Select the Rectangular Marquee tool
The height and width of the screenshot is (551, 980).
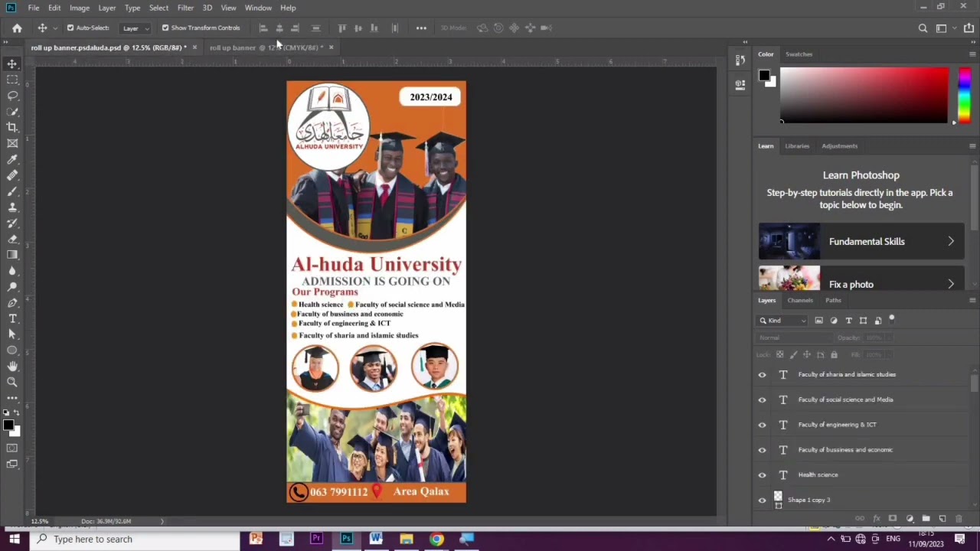[12, 80]
